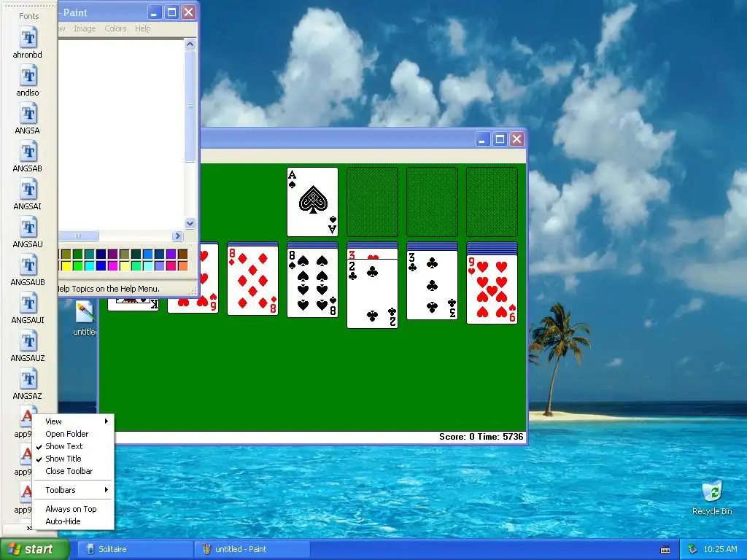Pick the brown swatch in Paint palette
Viewport: 747px width, 560px height.
(x=182, y=254)
